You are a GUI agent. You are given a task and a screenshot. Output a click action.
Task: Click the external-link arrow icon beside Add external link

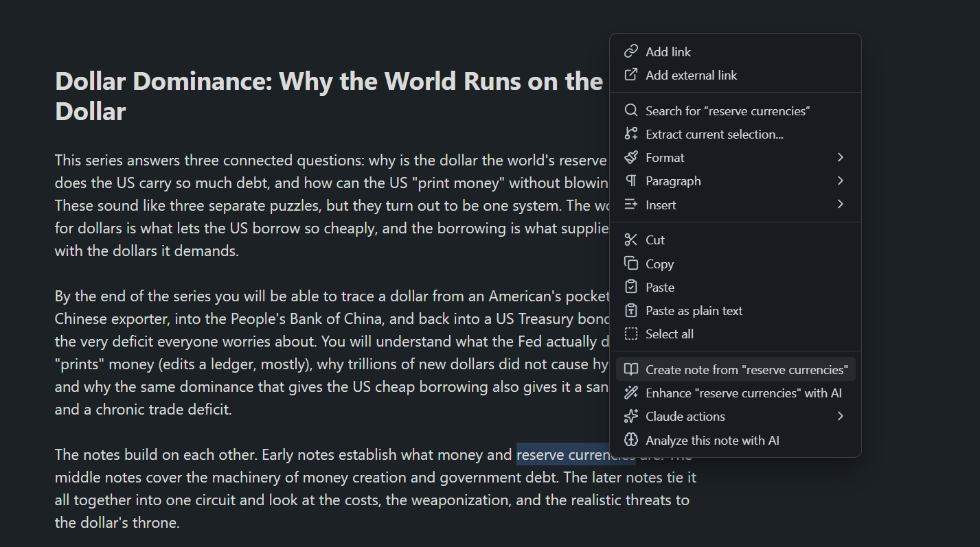click(x=630, y=75)
